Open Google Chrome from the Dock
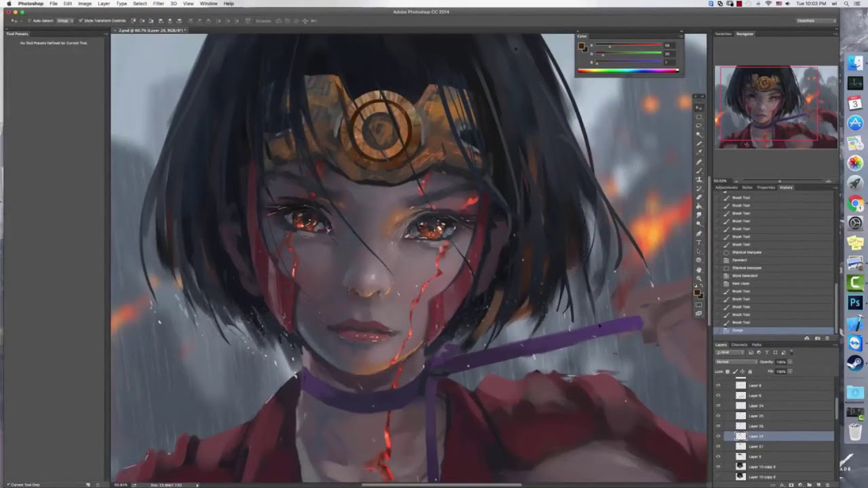This screenshot has height=488, width=868. pyautogui.click(x=855, y=203)
